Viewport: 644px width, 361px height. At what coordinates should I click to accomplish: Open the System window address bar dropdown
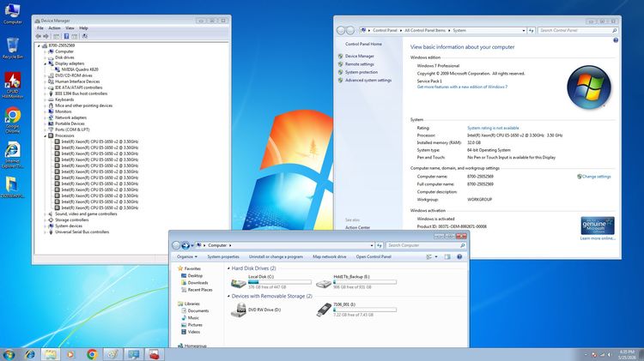coord(523,30)
